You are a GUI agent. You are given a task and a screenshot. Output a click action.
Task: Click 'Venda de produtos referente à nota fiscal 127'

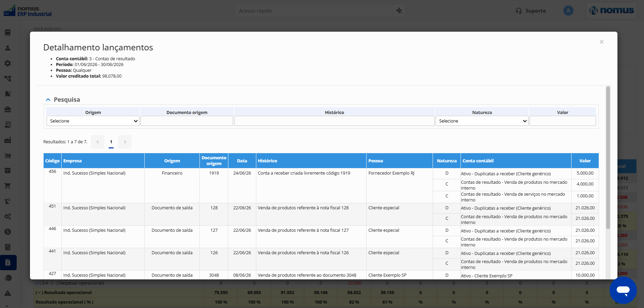[x=303, y=230]
